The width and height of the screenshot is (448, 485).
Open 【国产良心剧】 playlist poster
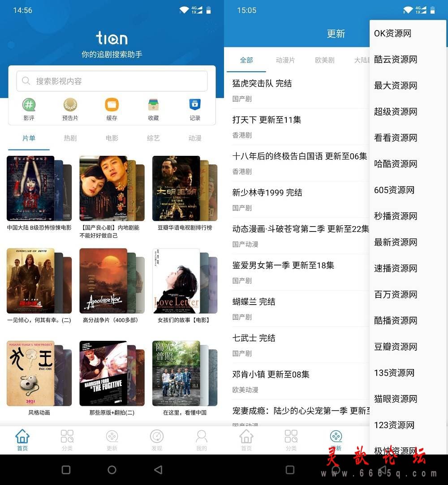pyautogui.click(x=112, y=188)
